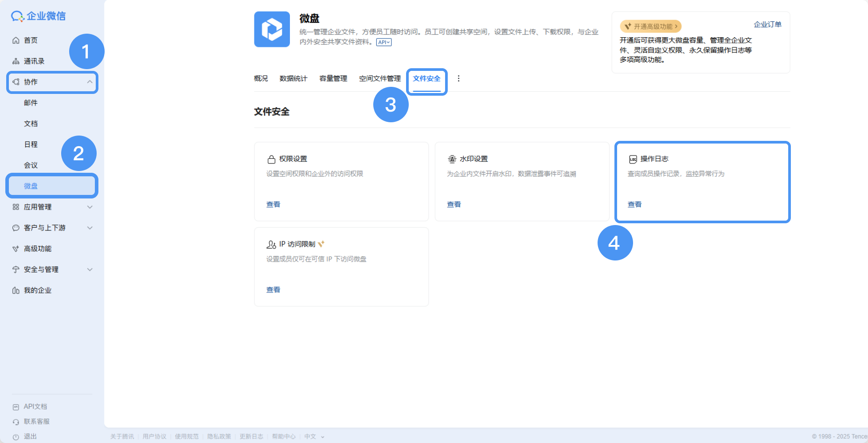Open the API dropdown tag

pyautogui.click(x=384, y=42)
